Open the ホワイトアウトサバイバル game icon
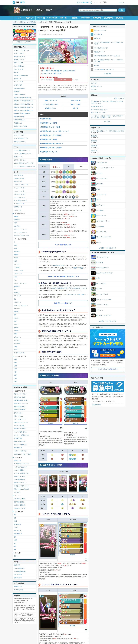 93,237
